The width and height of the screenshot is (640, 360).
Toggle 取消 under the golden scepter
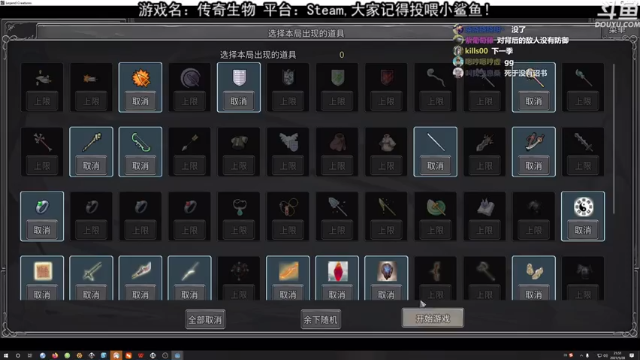pos(91,166)
